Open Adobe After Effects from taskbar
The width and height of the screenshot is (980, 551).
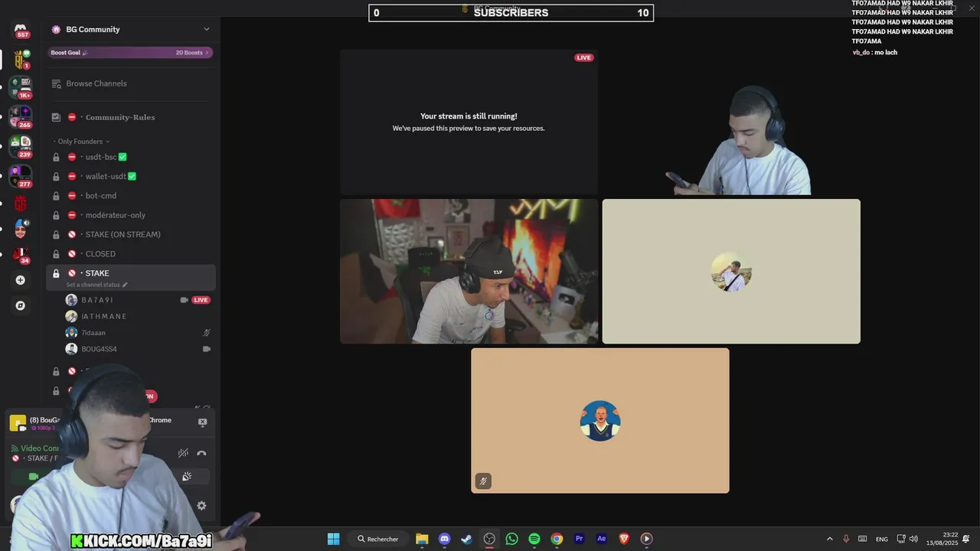pos(602,539)
